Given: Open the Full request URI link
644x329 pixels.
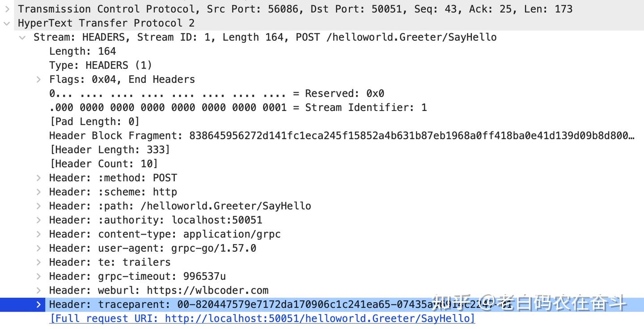Looking at the screenshot, I should [x=262, y=319].
